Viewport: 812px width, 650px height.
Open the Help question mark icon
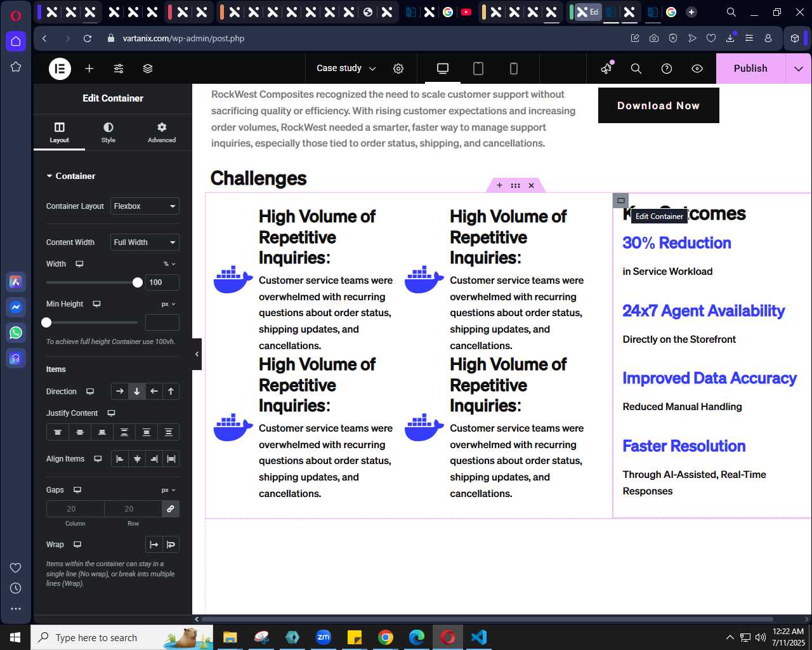(x=667, y=69)
